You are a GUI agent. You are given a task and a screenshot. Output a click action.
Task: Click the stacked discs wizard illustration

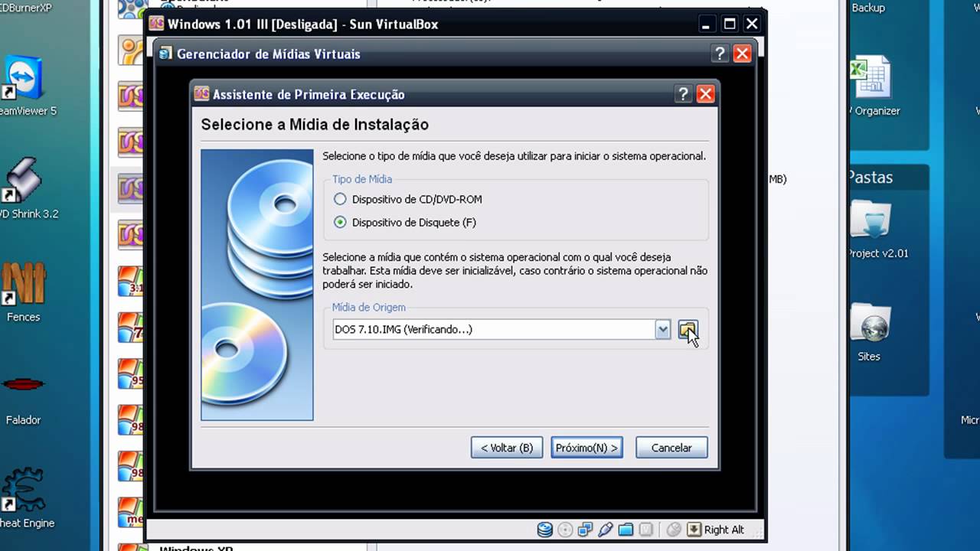click(257, 285)
